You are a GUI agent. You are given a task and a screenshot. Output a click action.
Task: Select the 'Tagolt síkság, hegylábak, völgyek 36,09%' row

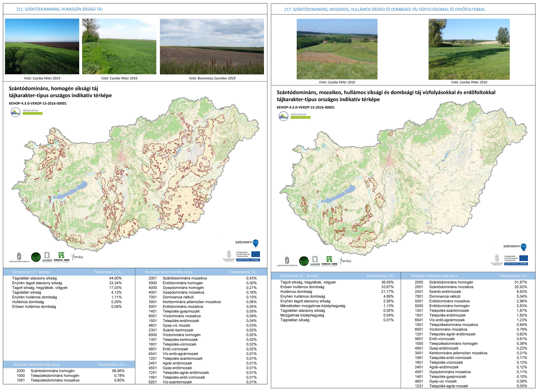coord(337,282)
